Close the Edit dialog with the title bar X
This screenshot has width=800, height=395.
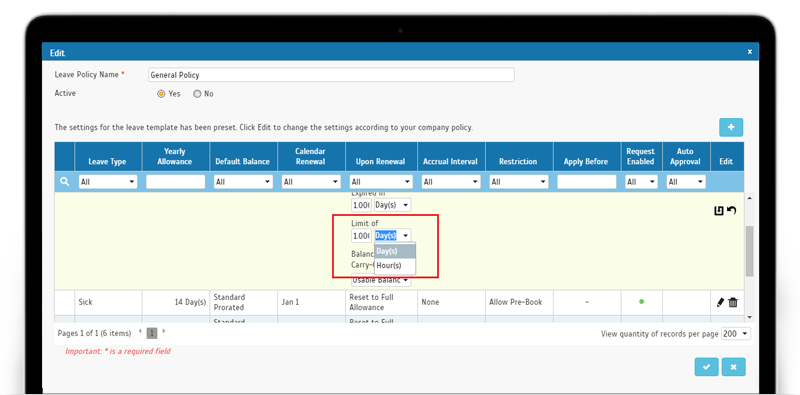[x=749, y=52]
